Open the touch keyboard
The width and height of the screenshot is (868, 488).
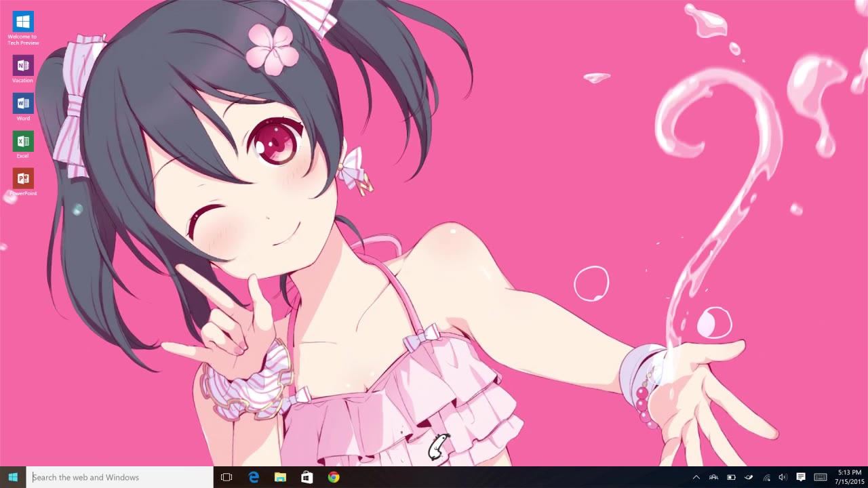tap(821, 477)
